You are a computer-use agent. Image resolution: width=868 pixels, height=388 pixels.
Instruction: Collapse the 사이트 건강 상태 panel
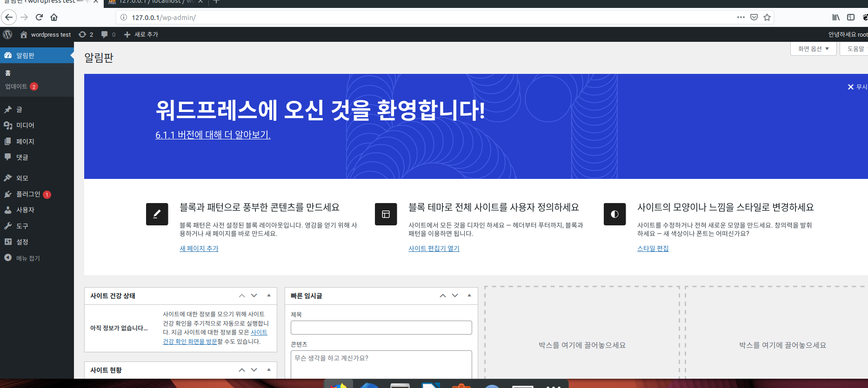[x=269, y=296]
